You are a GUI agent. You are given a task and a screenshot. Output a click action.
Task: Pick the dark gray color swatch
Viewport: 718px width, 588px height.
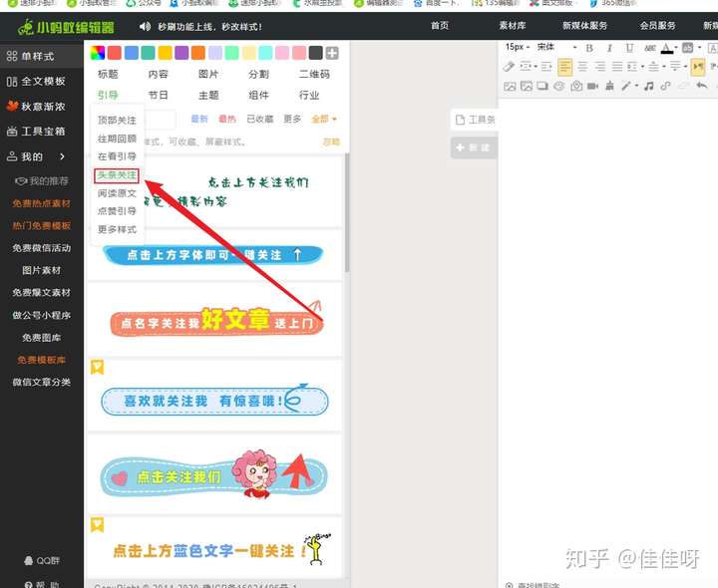[x=315, y=53]
